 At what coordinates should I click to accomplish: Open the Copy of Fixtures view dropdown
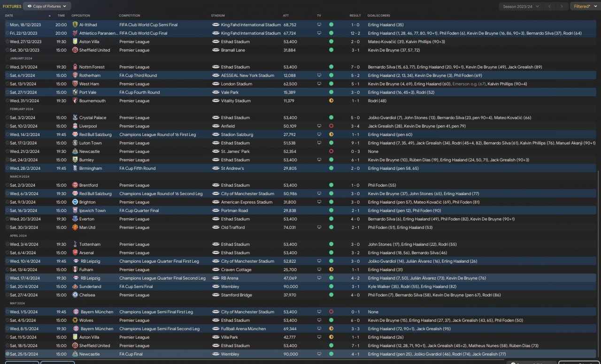click(x=47, y=6)
